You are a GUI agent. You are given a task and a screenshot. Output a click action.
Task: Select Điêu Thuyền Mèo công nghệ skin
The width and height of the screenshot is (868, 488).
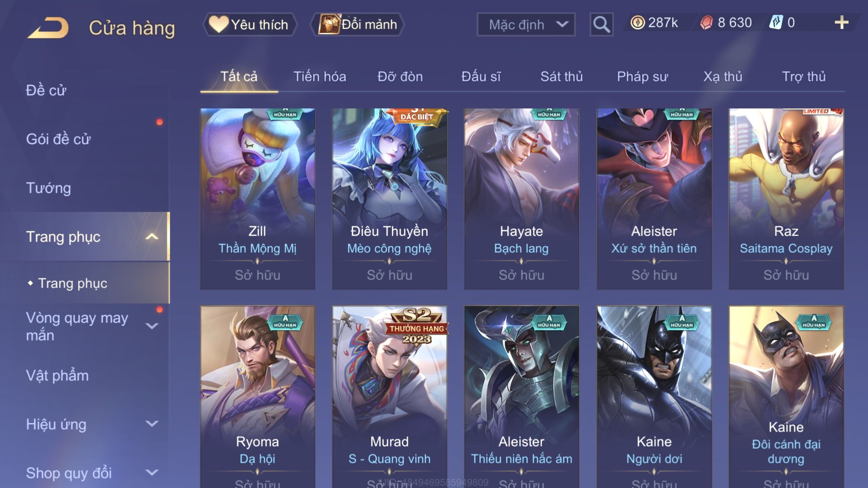coord(389,199)
